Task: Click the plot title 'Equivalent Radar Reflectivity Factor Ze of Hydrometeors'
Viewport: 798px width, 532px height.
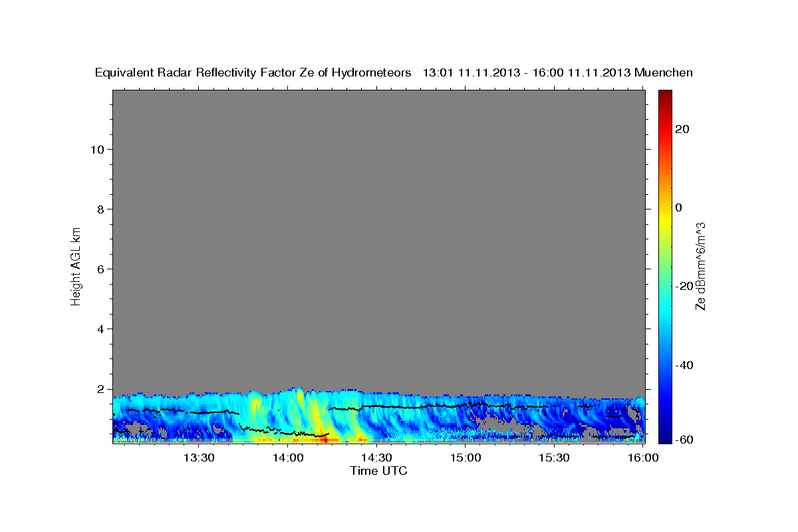Action: [x=253, y=73]
